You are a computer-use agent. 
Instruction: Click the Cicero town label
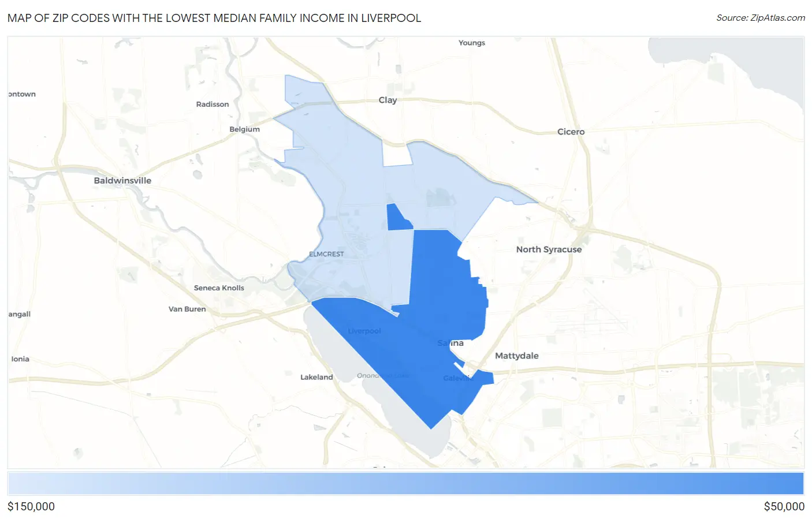[x=571, y=132]
